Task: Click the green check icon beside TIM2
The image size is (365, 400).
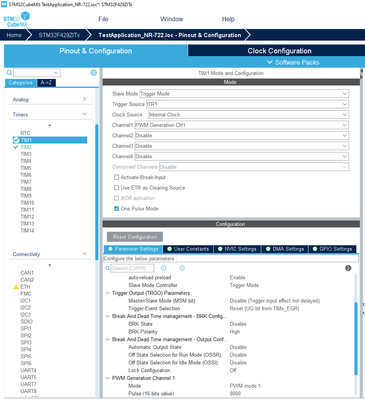Action: (x=15, y=147)
